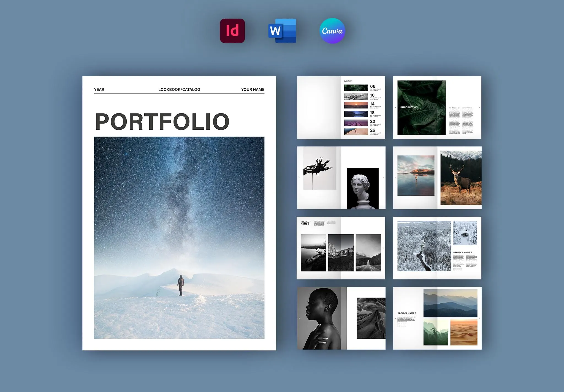Viewport: 564px width, 392px height.
Task: Click the sunset thumbnail beside number 14
Action: [x=356, y=105]
